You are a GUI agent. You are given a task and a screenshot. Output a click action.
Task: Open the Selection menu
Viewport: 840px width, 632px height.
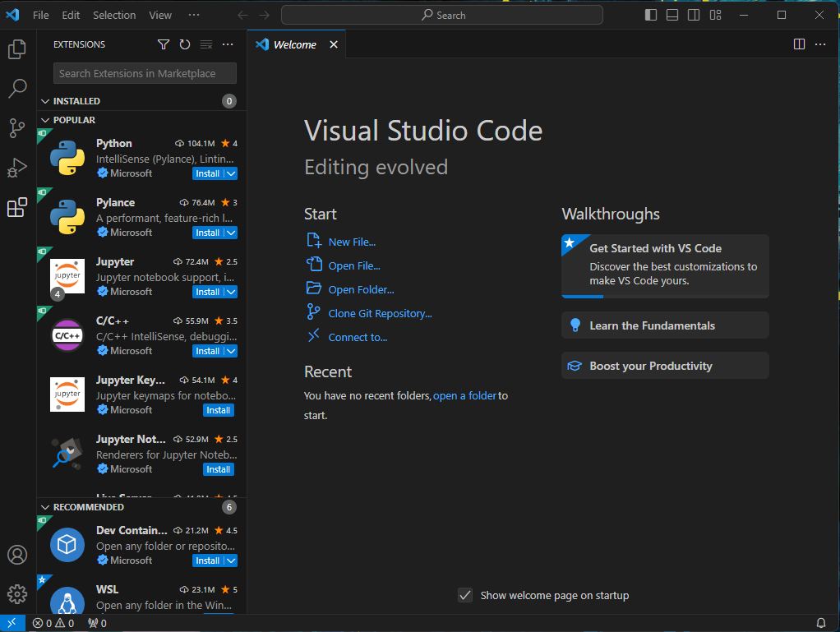[x=114, y=15]
